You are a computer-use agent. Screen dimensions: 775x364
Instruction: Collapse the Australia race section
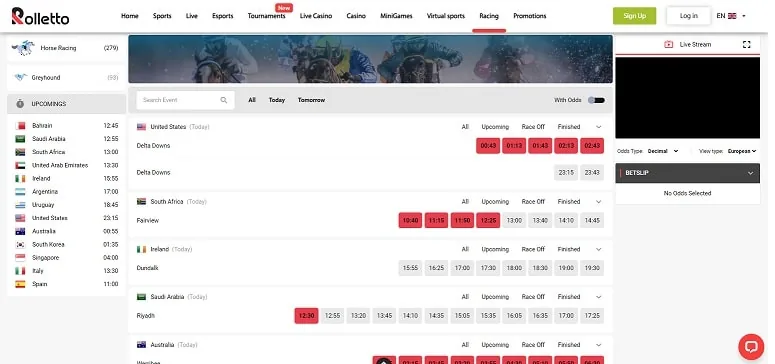[599, 345]
